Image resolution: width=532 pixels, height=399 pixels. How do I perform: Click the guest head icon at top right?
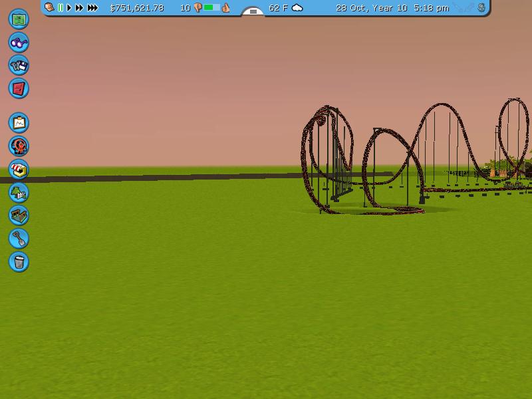[481, 7]
